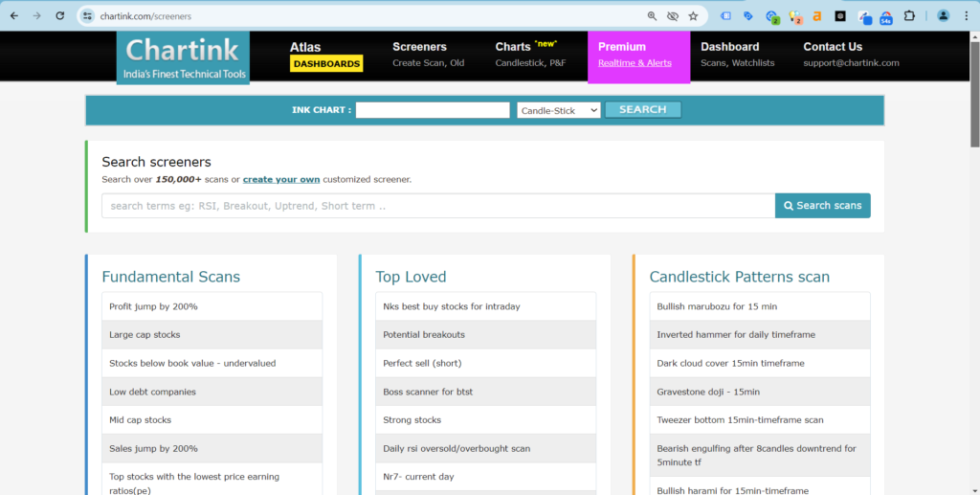Viewport: 980px width, 495px height.
Task: Click the 'Fundamental Scans' heading
Action: click(x=170, y=277)
